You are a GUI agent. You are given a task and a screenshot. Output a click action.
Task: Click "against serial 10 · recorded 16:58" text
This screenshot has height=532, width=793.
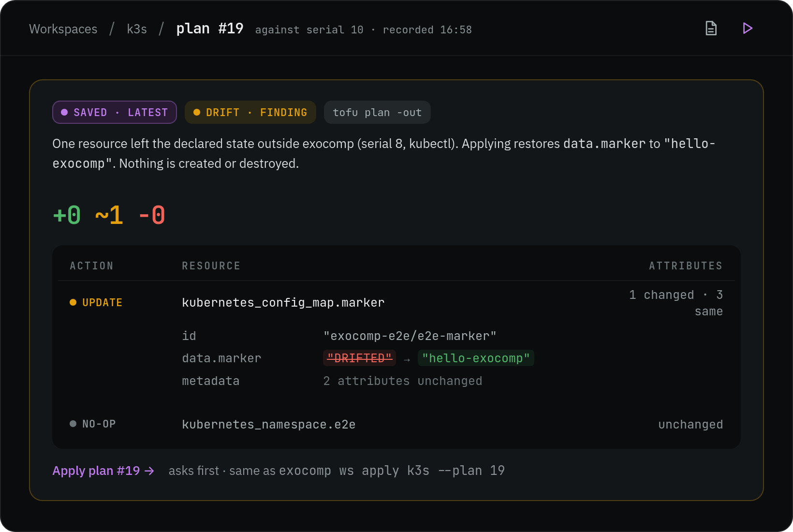364,30
